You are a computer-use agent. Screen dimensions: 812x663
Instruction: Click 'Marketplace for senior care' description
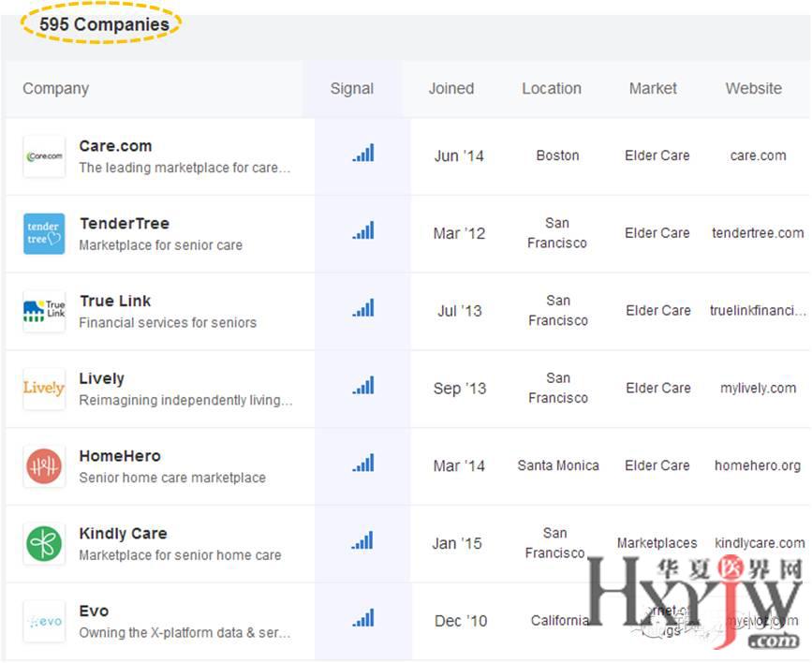tap(160, 245)
